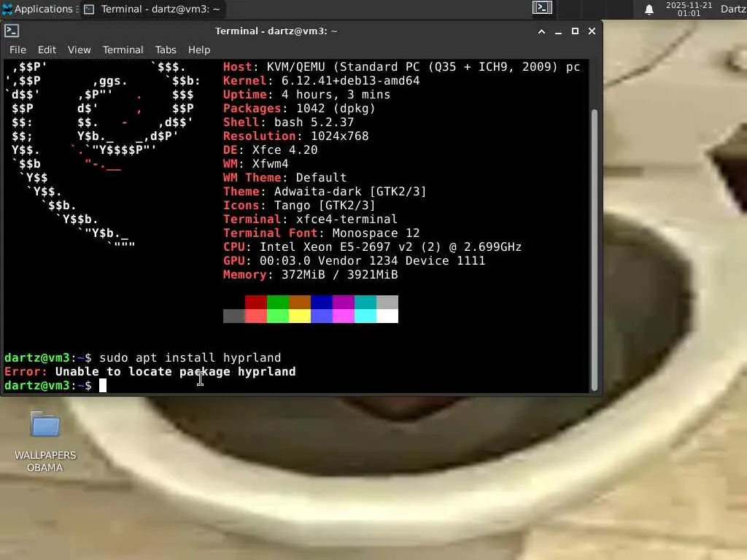The height and width of the screenshot is (560, 747).
Task: Close the Terminal window
Action: 592,31
